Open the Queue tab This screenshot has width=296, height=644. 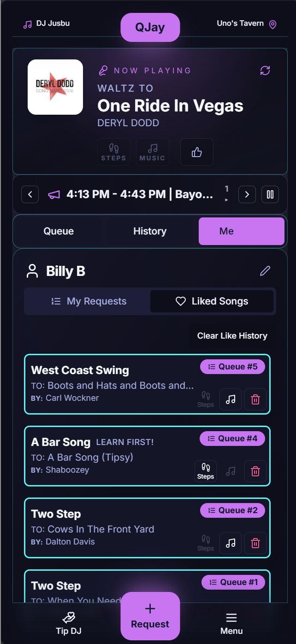(x=59, y=231)
